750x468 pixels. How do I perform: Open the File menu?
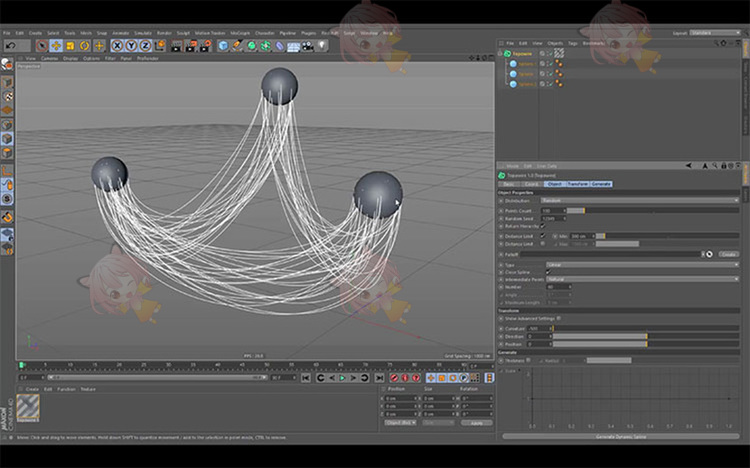(7, 33)
